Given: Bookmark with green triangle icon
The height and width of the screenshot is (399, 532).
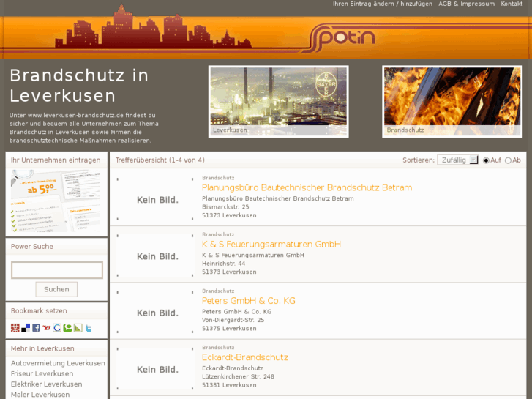Looking at the screenshot, I should [x=78, y=328].
